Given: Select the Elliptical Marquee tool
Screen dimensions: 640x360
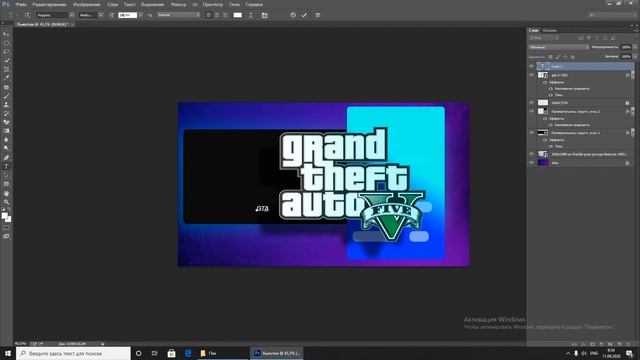Looking at the screenshot, I should click(6, 43).
